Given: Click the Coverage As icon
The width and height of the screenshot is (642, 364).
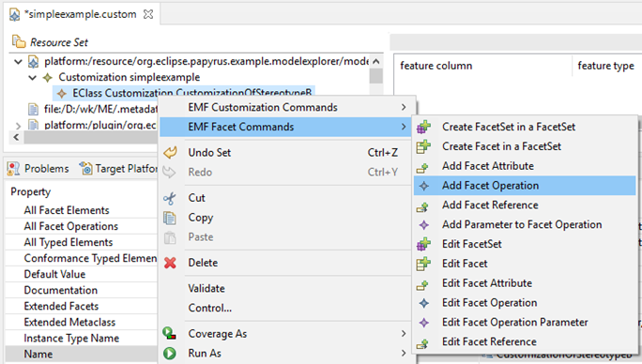Looking at the screenshot, I should click(170, 333).
